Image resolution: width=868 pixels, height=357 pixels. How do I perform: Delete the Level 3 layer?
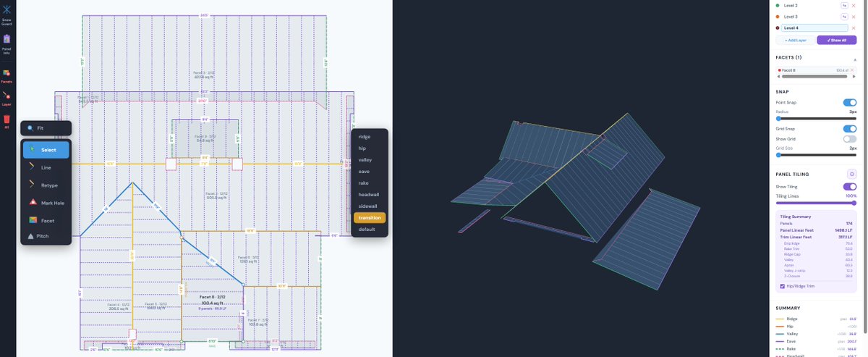(854, 16)
